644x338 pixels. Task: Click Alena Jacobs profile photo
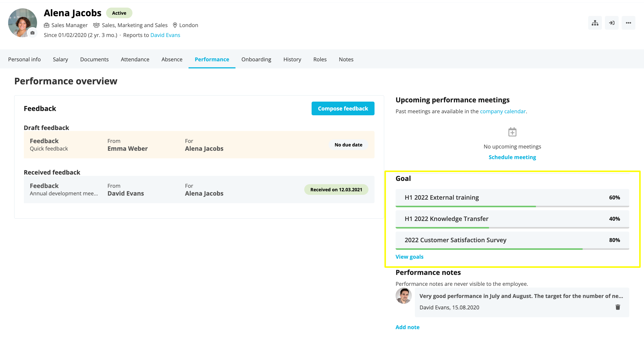pos(22,23)
